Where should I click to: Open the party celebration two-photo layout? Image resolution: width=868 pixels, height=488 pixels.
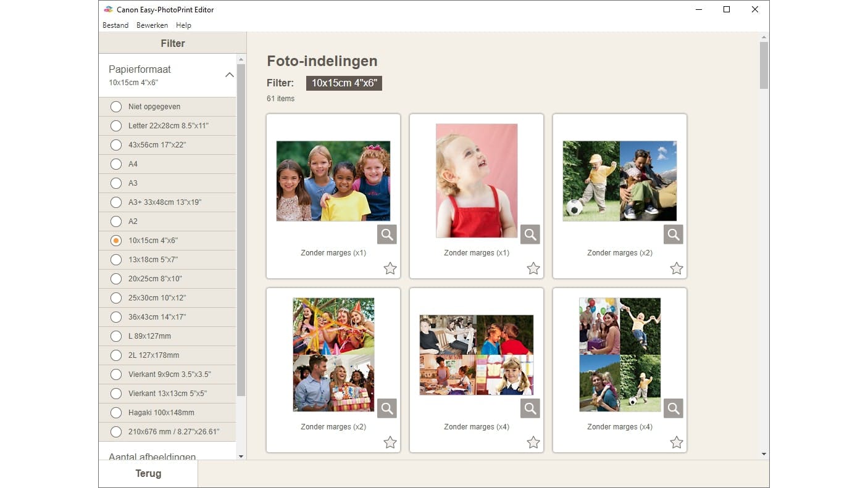pos(333,355)
